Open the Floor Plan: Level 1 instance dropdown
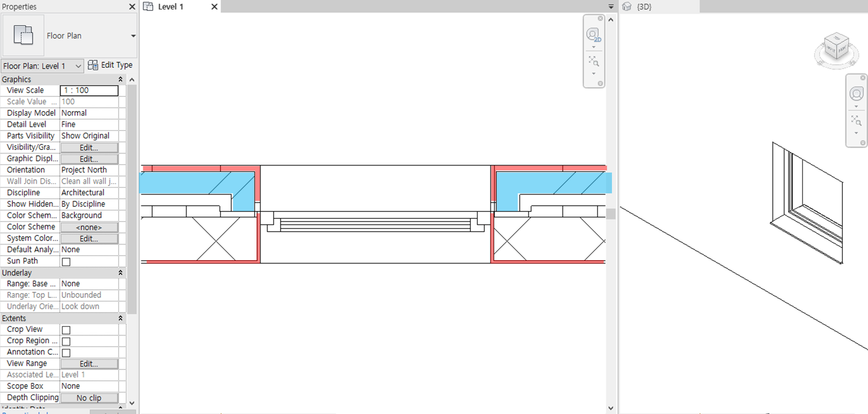 (42, 66)
